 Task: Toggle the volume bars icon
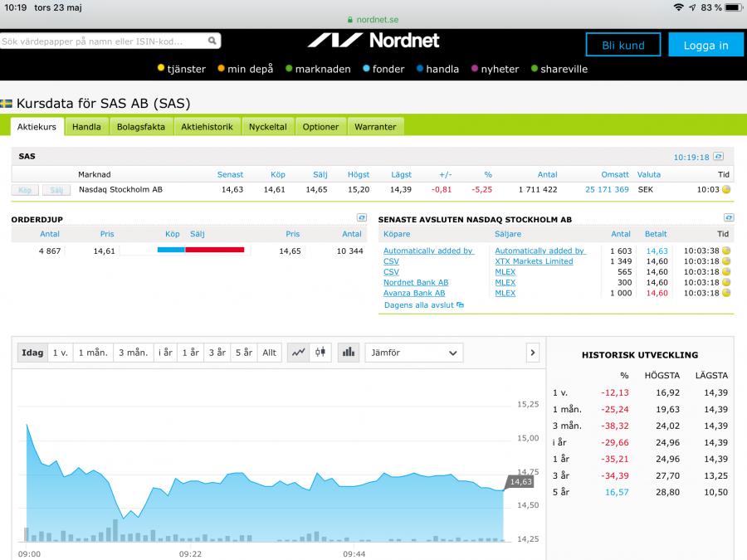[348, 353]
